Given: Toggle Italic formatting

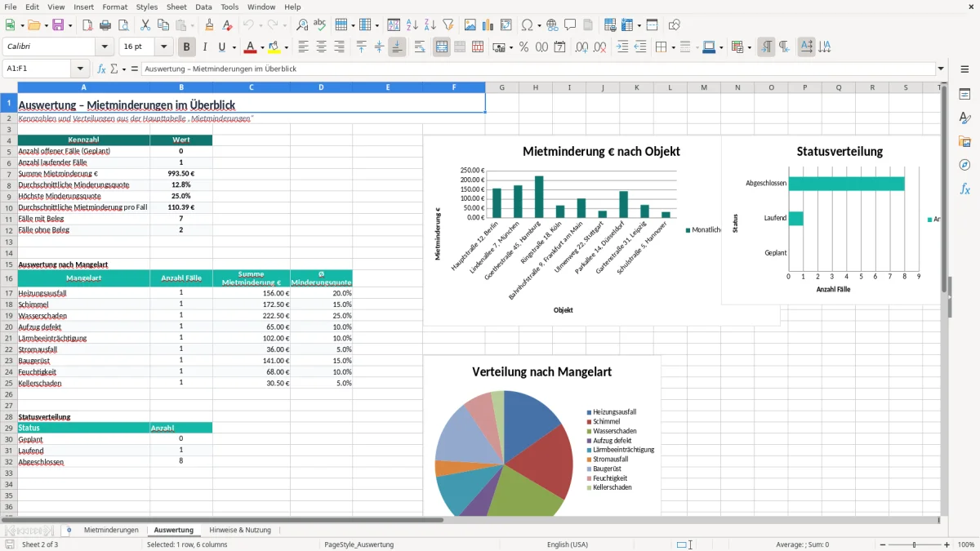Looking at the screenshot, I should tap(205, 47).
